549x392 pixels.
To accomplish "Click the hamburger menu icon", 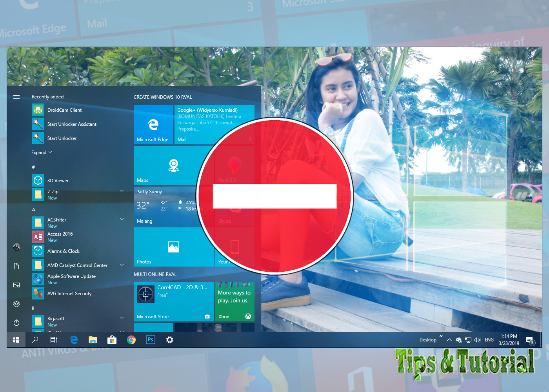I will 16,97.
